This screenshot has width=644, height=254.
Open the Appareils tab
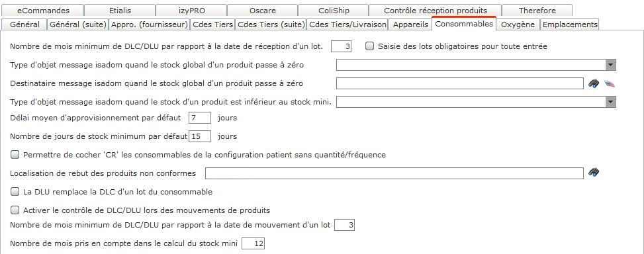click(410, 24)
